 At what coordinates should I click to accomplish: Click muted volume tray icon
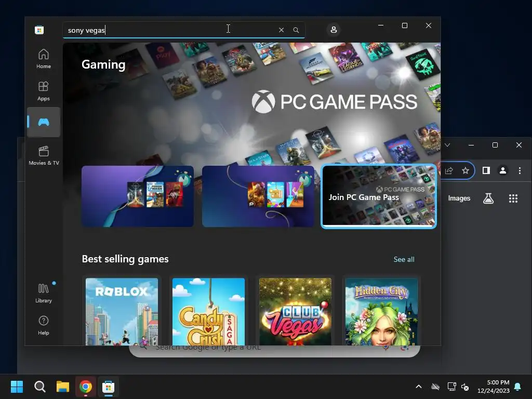coord(465,387)
